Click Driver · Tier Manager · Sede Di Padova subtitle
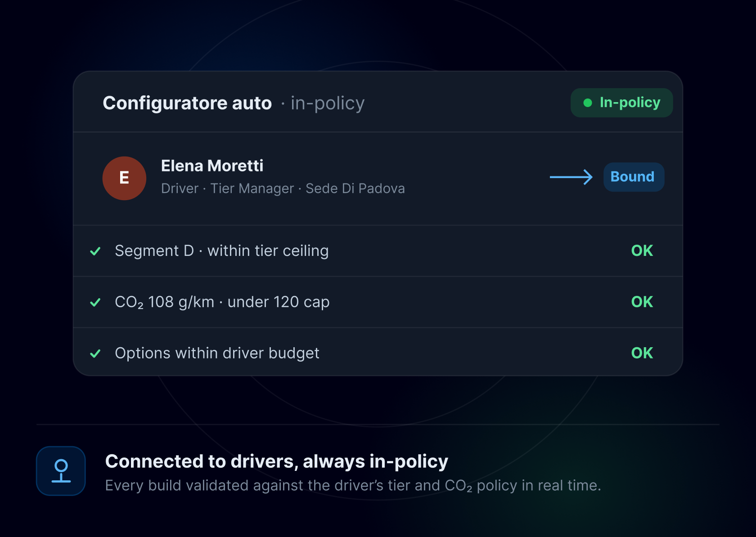Viewport: 756px width, 537px height. [x=283, y=188]
